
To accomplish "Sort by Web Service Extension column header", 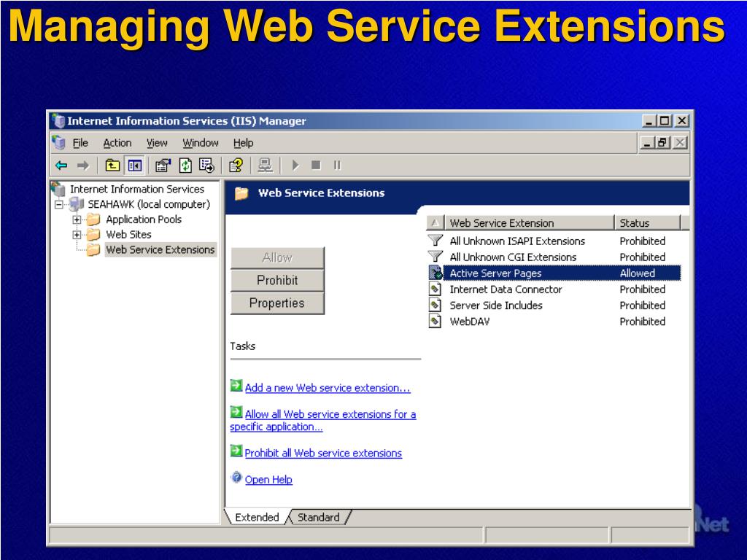I will pos(530,222).
